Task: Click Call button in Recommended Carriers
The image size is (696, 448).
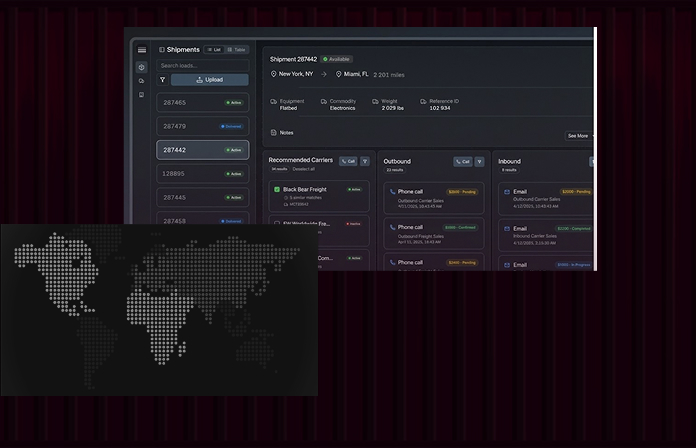Action: coord(347,161)
